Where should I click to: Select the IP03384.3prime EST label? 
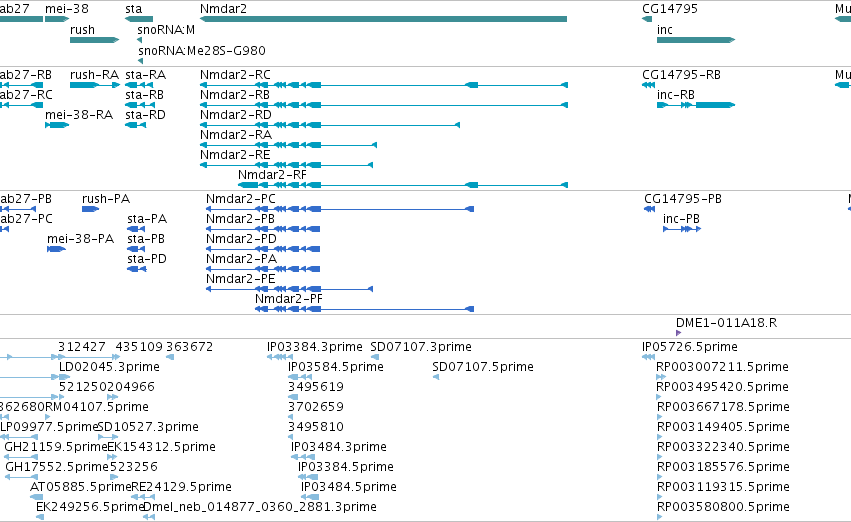pos(314,347)
